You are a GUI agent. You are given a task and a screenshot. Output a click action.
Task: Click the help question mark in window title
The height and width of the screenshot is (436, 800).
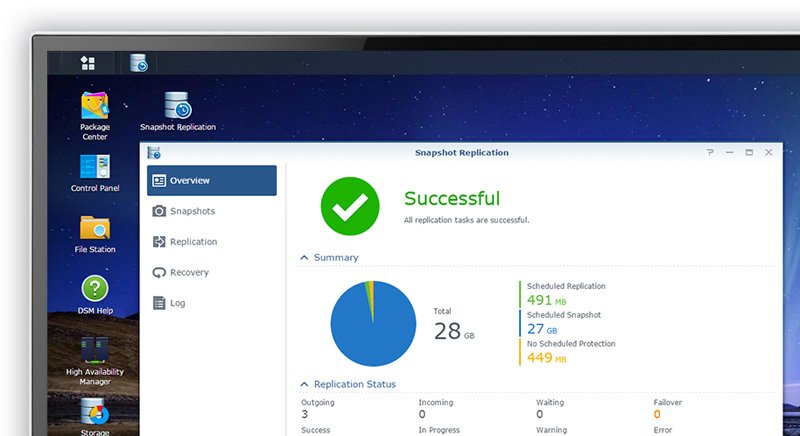(710, 152)
